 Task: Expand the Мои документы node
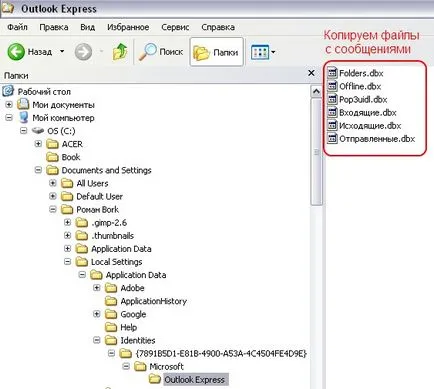pos(9,105)
